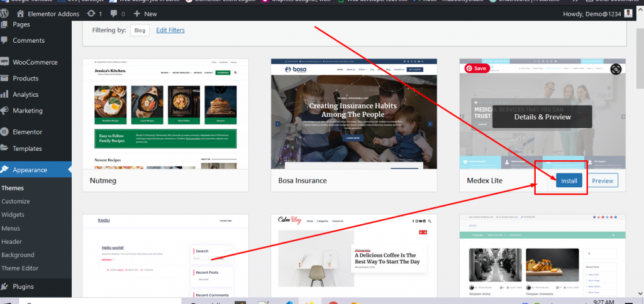Viewport: 644px width, 304px height.
Task: Click the plus New content button
Action: coord(145,14)
